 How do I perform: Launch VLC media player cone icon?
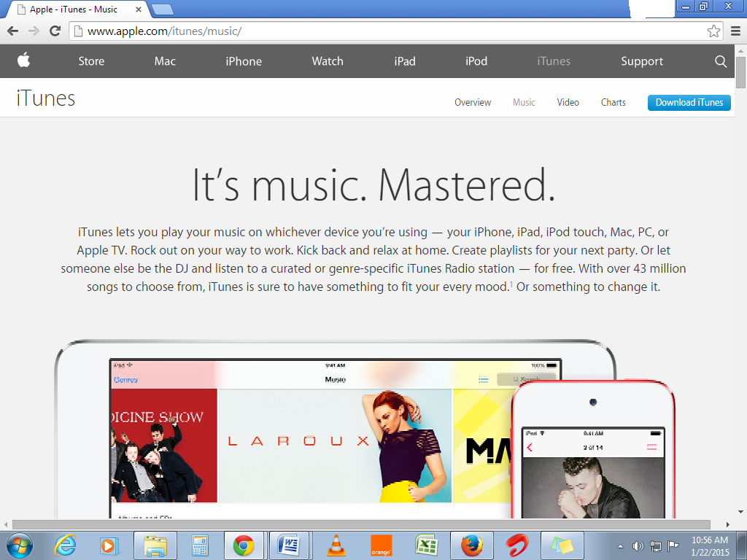tap(336, 545)
